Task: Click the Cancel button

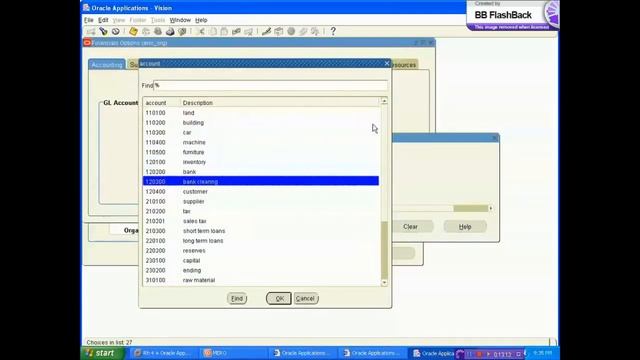Action: pos(305,298)
